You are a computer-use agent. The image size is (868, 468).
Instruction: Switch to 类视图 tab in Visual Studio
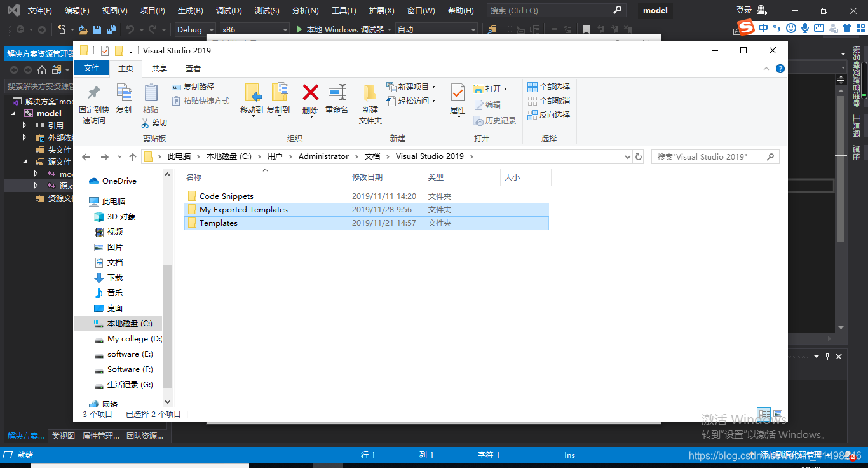pyautogui.click(x=63, y=436)
